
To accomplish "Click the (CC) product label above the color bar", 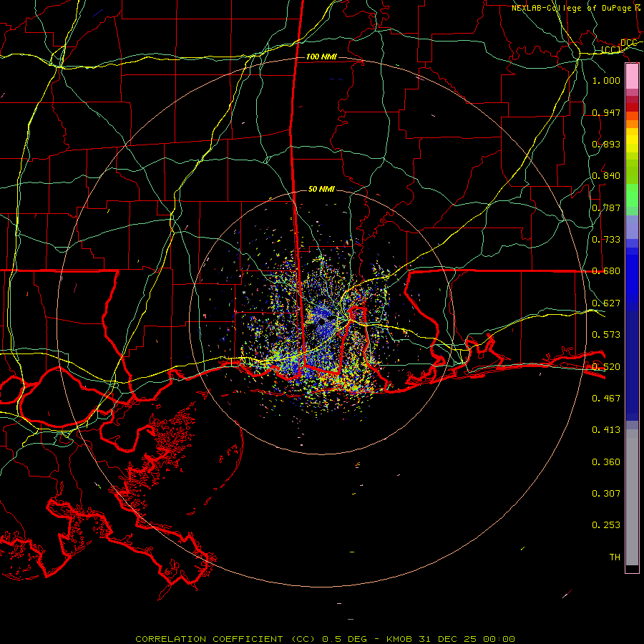I will (611, 49).
